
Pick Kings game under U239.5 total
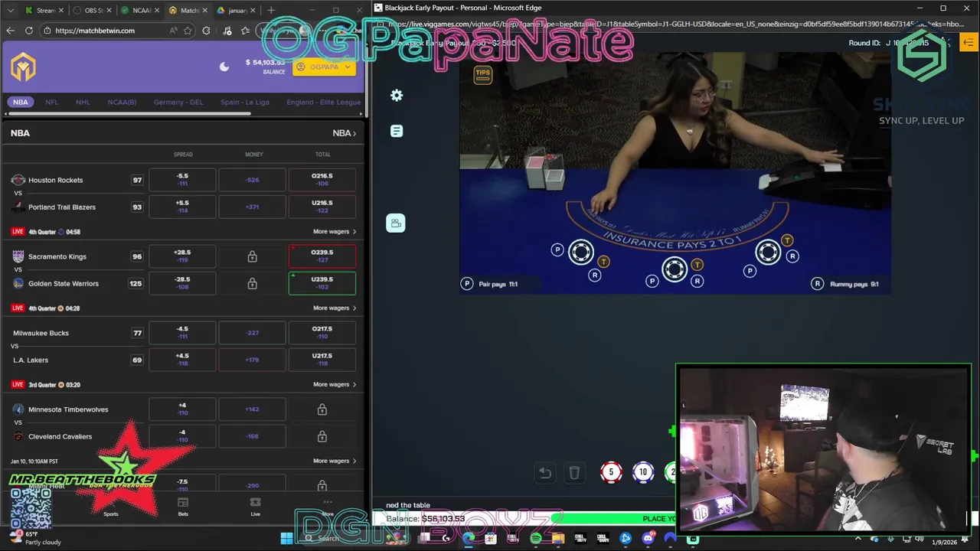322,283
